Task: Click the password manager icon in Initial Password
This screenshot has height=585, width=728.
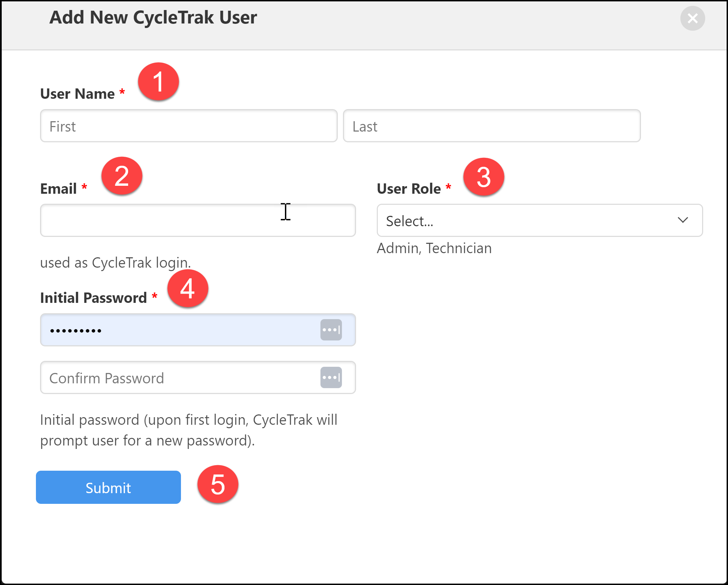Action: click(x=331, y=330)
